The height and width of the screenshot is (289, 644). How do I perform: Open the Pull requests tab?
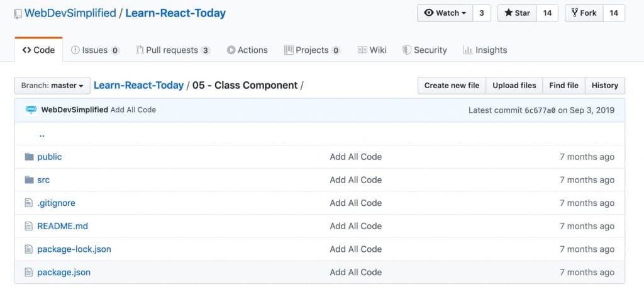coord(173,50)
